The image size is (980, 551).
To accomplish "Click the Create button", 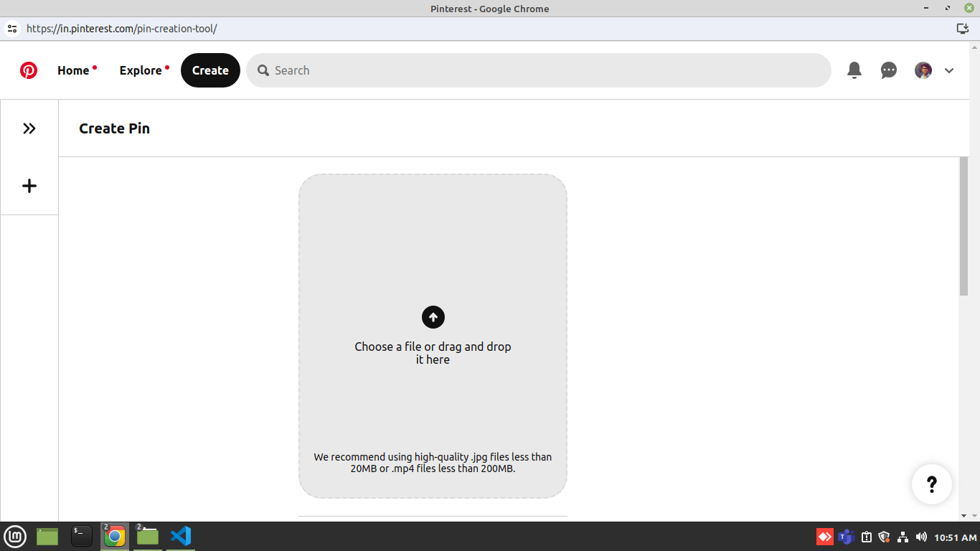I will click(x=210, y=70).
